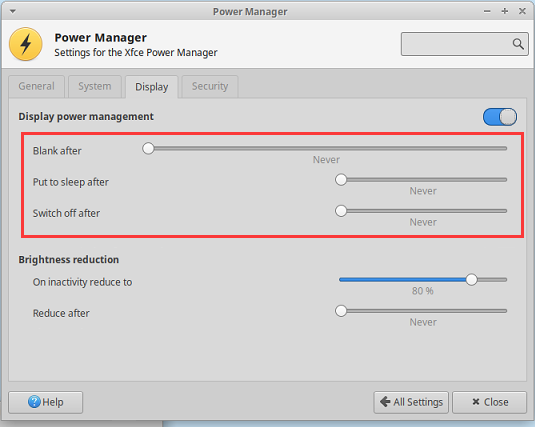The image size is (535, 427).
Task: Click the Blank after label
Action: pyautogui.click(x=57, y=151)
